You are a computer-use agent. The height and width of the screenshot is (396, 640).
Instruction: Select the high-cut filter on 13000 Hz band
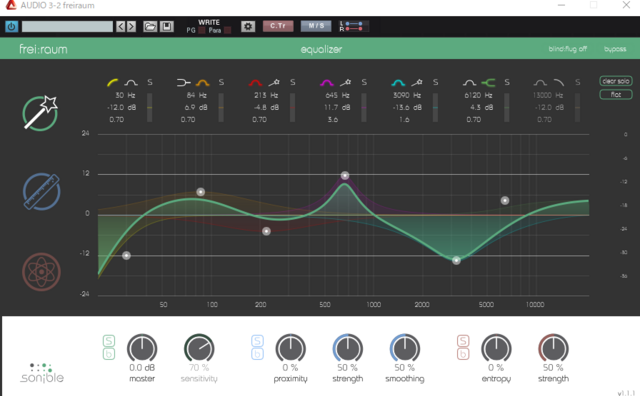pos(559,83)
